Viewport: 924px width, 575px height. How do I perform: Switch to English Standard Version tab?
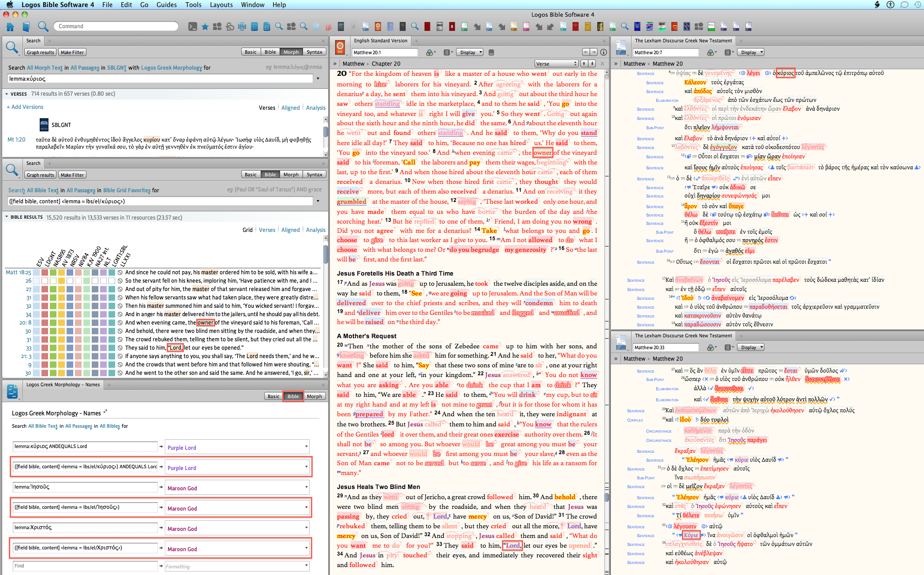tap(380, 41)
